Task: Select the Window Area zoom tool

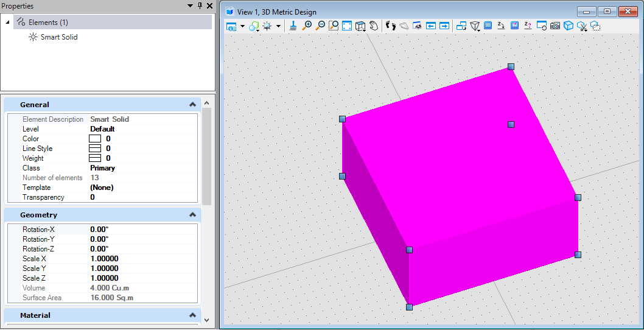Action: pyautogui.click(x=333, y=26)
